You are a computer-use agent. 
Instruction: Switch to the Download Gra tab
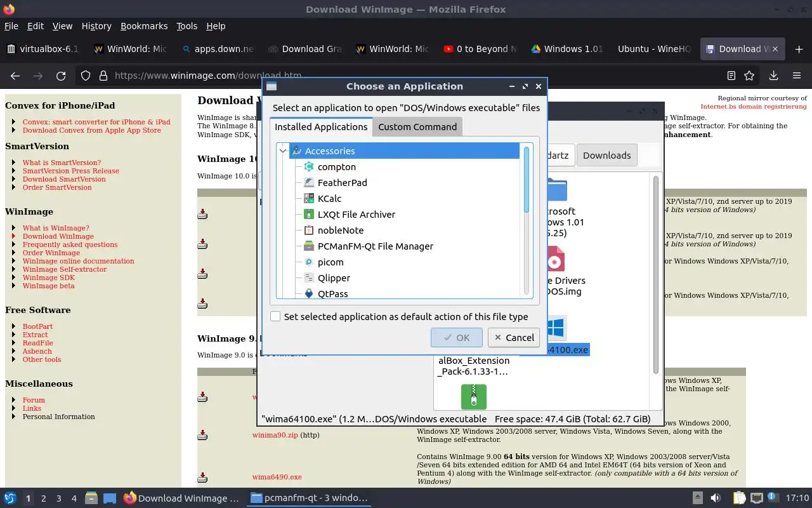tap(304, 49)
